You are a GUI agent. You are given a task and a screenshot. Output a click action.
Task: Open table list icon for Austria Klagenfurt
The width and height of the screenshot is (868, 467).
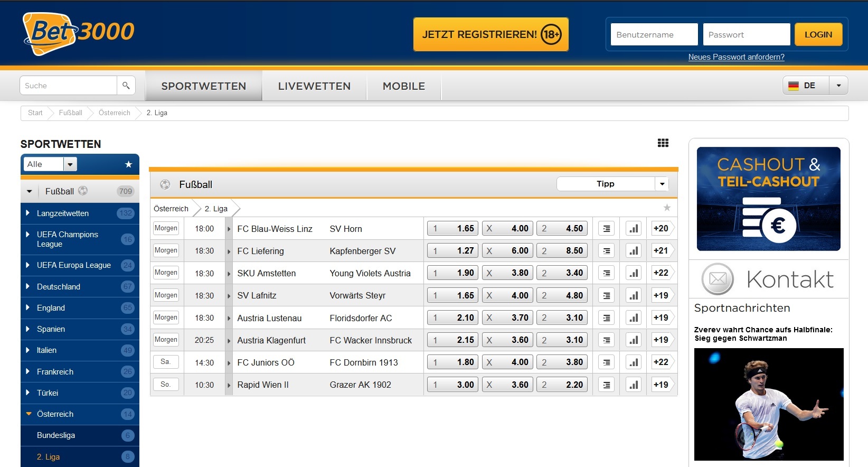pyautogui.click(x=606, y=340)
